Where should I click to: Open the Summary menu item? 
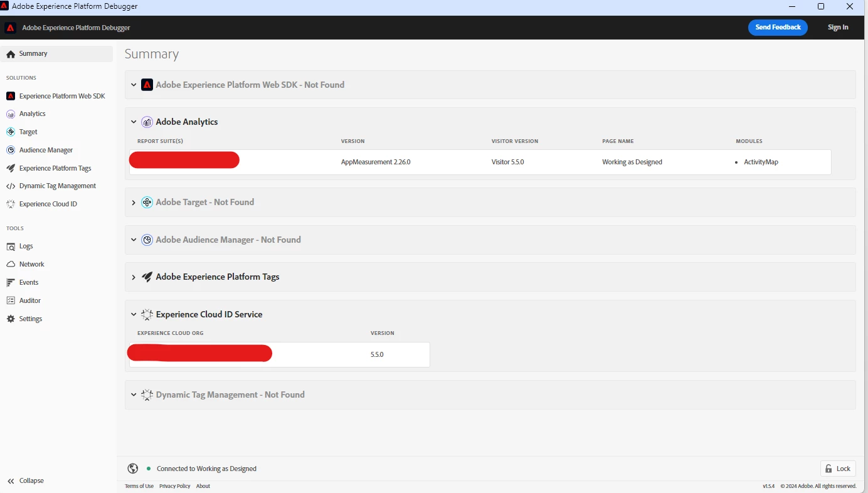point(56,54)
